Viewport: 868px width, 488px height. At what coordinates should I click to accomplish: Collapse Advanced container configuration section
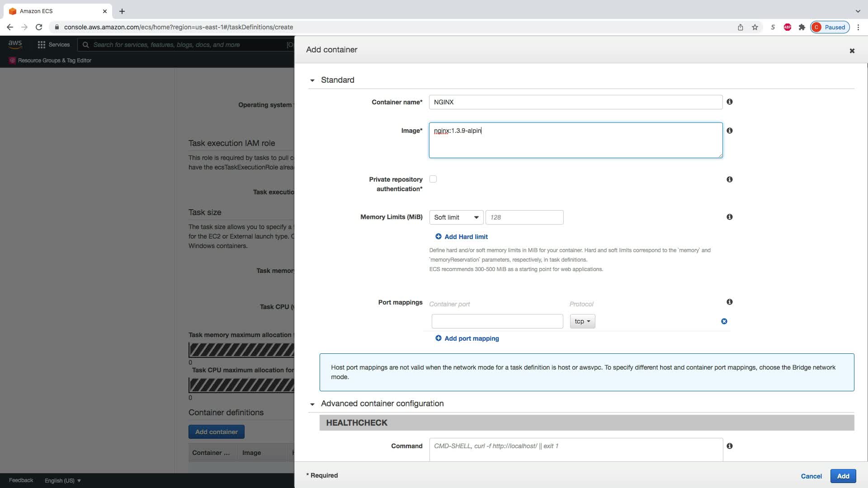tap(312, 404)
